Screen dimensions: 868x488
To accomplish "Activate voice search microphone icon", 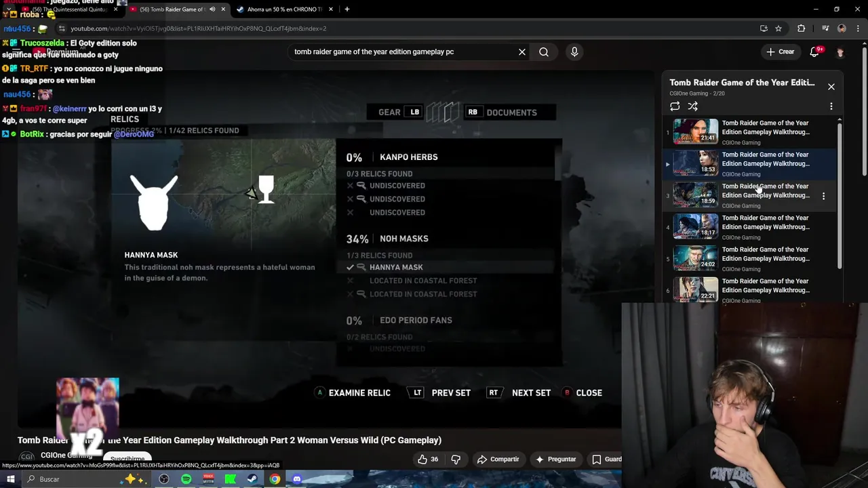I will 574,52.
